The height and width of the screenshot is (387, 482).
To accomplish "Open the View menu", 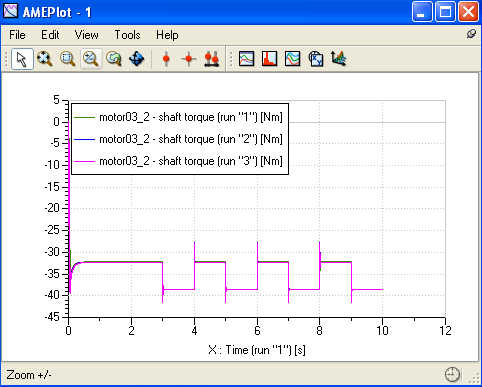I will click(86, 35).
